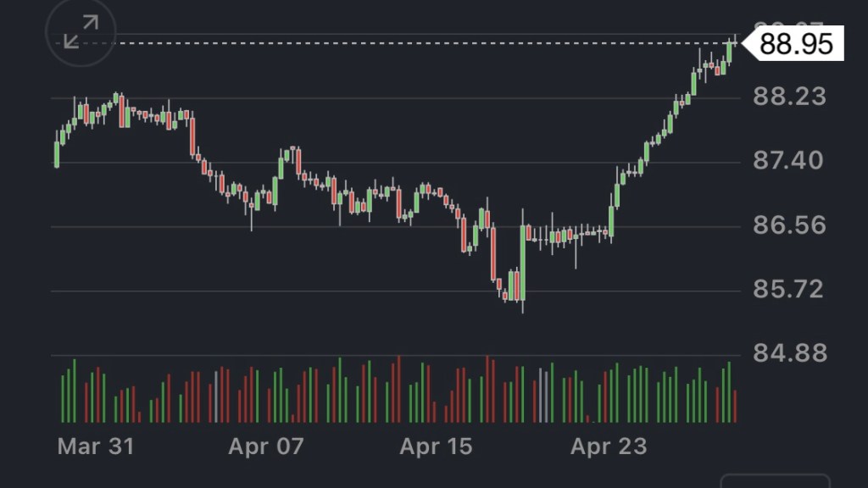Click the grey volume bar above Apr 07
868x488 pixels.
215,396
